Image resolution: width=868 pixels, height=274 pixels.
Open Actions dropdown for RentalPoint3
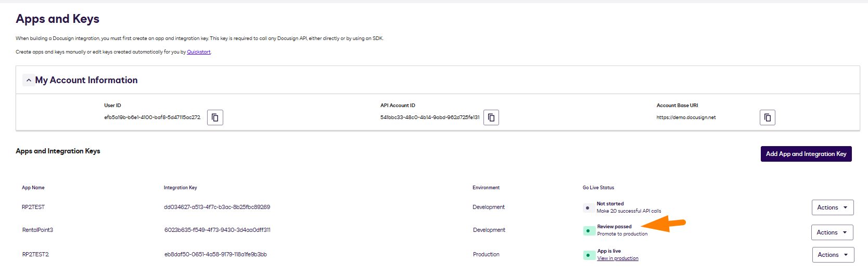[x=832, y=232]
